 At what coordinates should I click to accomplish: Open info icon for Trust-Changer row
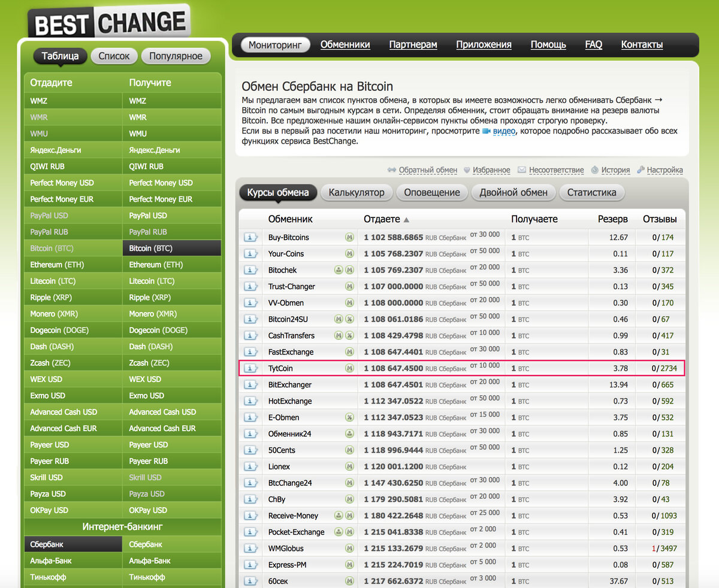pos(250,287)
